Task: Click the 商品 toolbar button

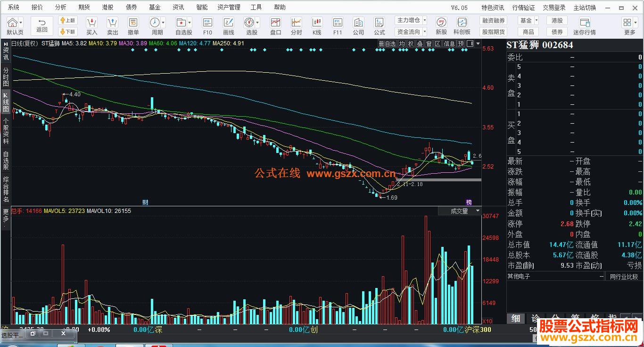Action: (528, 32)
